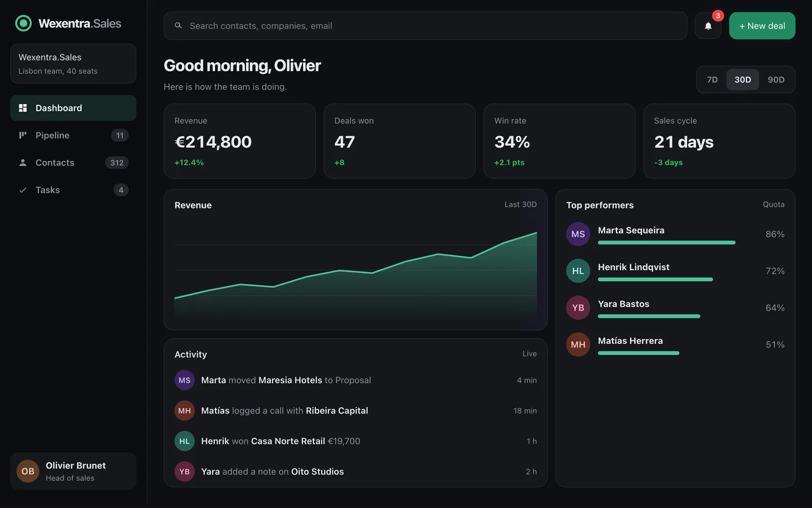Screen dimensions: 812x508
Task: Click the MH avatar in the Activity feed
Action: [185, 410]
